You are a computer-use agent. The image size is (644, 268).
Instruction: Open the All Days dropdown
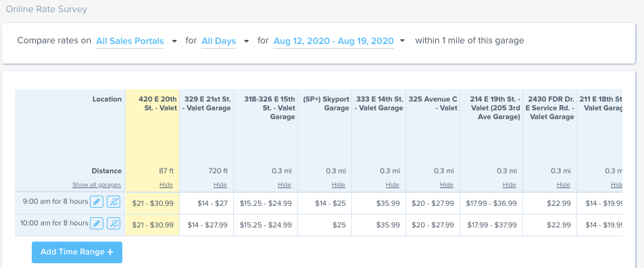pyautogui.click(x=218, y=41)
